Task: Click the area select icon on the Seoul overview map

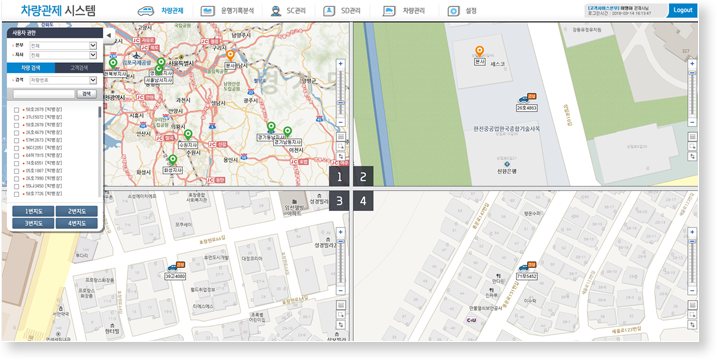Action: click(x=341, y=146)
